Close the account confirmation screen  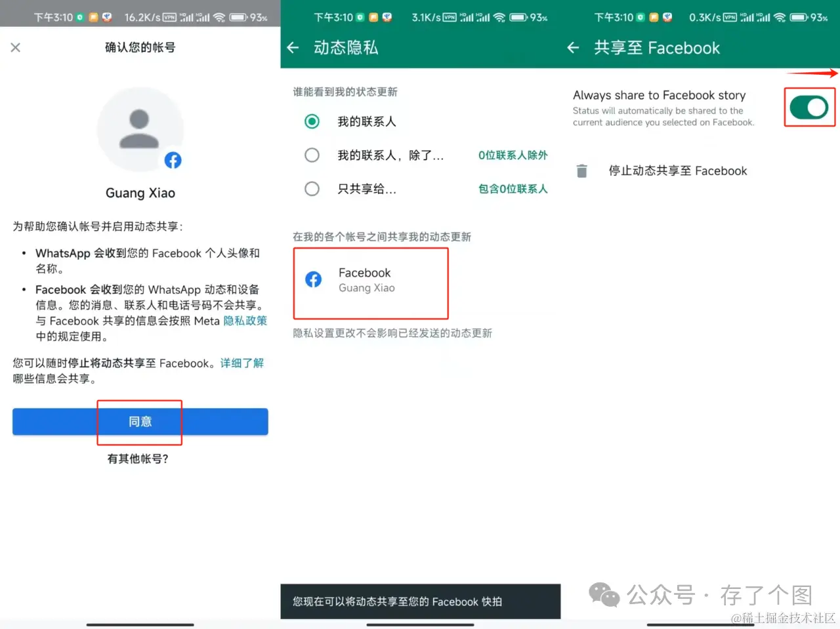coord(16,47)
